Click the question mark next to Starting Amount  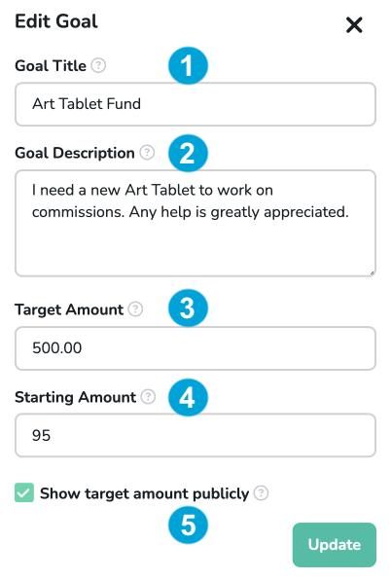coord(148,396)
